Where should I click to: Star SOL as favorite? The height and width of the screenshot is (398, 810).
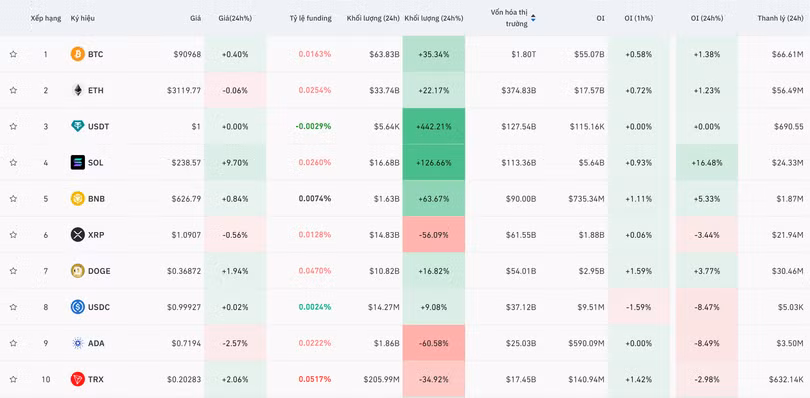(x=13, y=162)
